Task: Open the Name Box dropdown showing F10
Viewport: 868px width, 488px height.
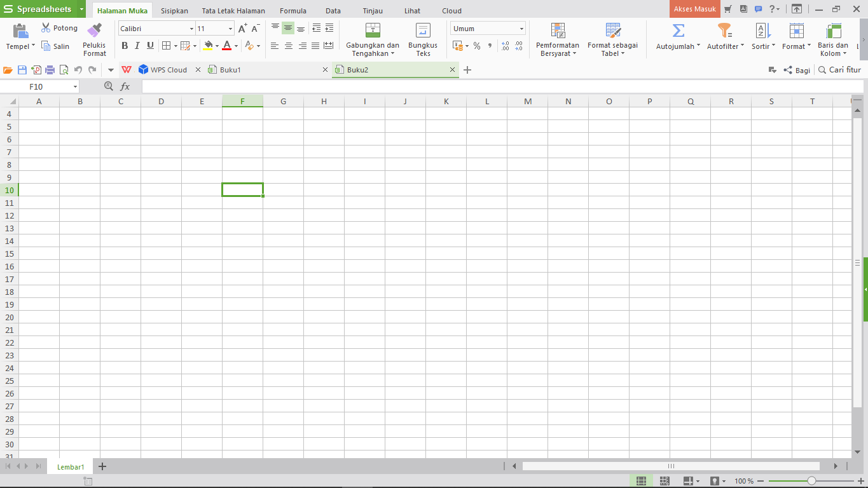Action: point(75,86)
